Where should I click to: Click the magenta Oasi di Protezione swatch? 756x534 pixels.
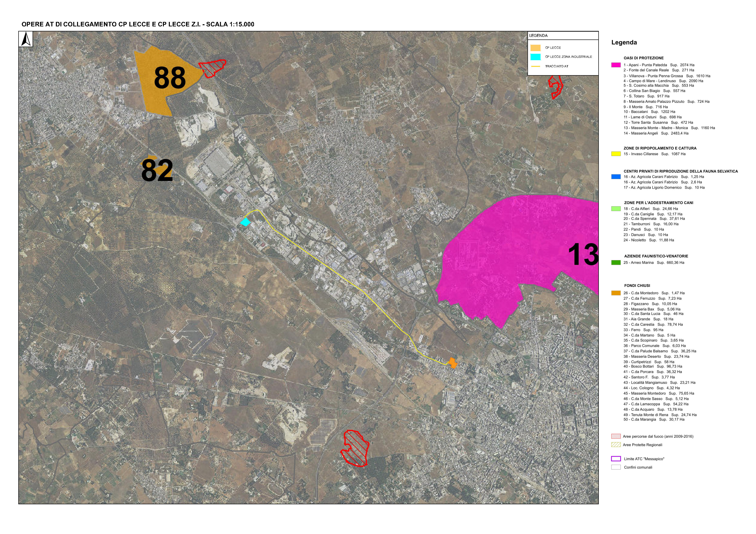tap(616, 65)
